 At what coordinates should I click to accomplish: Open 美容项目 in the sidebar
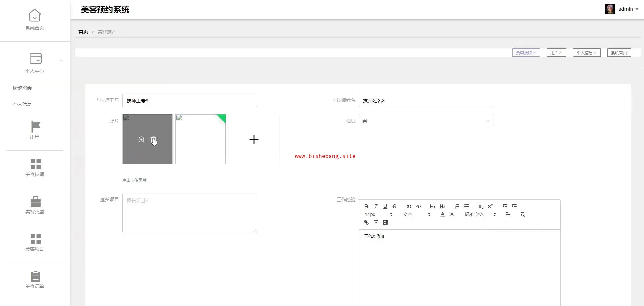click(35, 242)
